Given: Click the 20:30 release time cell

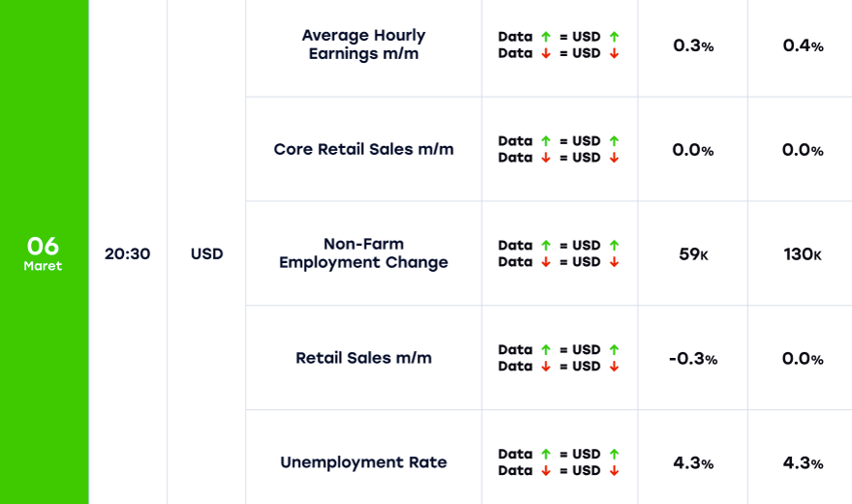Looking at the screenshot, I should coord(127,254).
